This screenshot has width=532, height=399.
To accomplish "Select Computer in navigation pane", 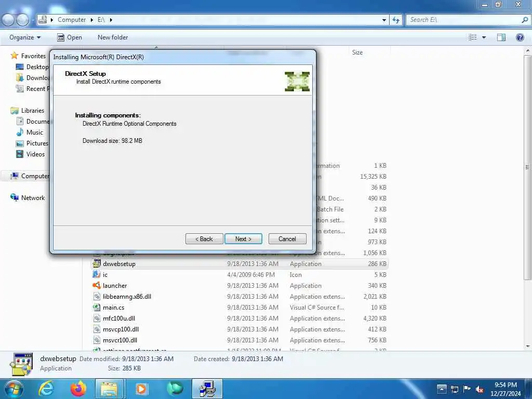I will pos(30,176).
